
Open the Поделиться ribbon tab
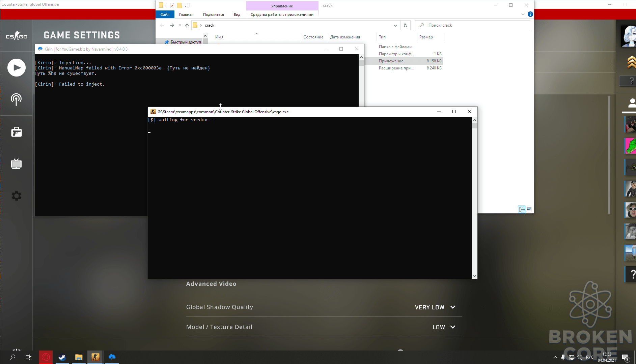click(214, 14)
